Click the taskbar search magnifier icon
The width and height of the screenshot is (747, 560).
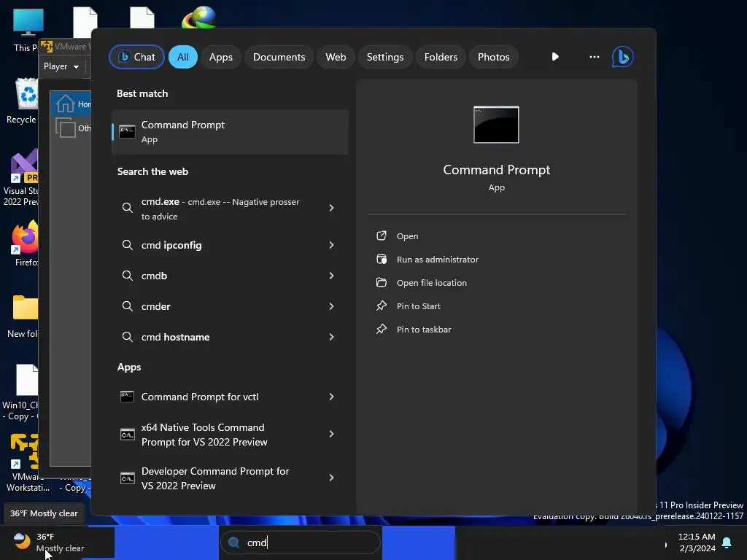click(x=233, y=542)
